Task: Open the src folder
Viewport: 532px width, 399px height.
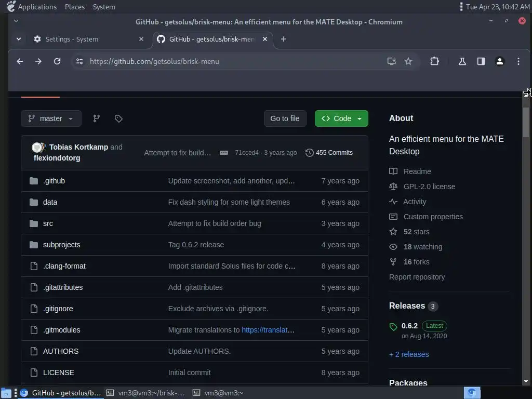Action: pyautogui.click(x=48, y=223)
